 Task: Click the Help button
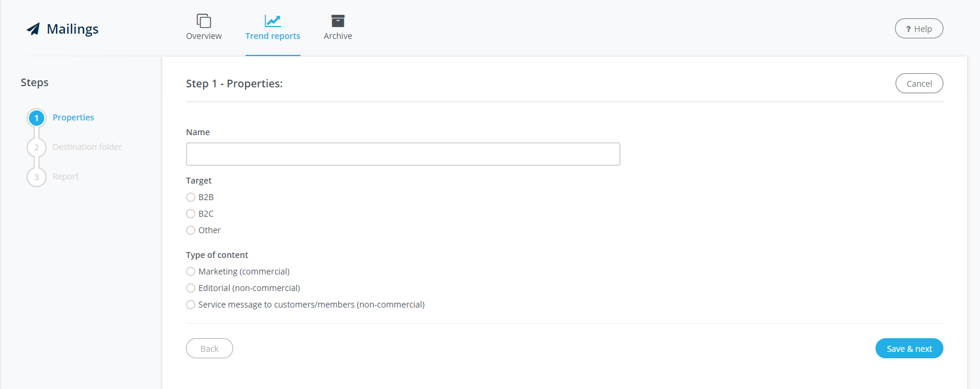tap(919, 28)
